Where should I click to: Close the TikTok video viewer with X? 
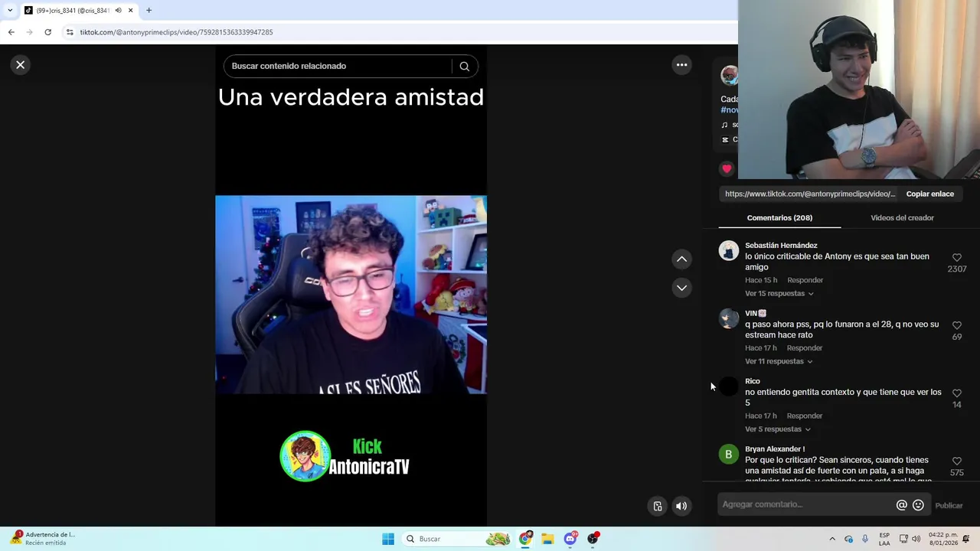[x=21, y=65]
